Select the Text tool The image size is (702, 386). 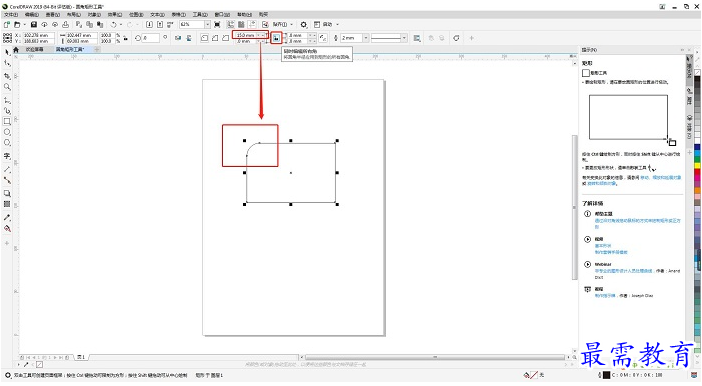(x=7, y=156)
